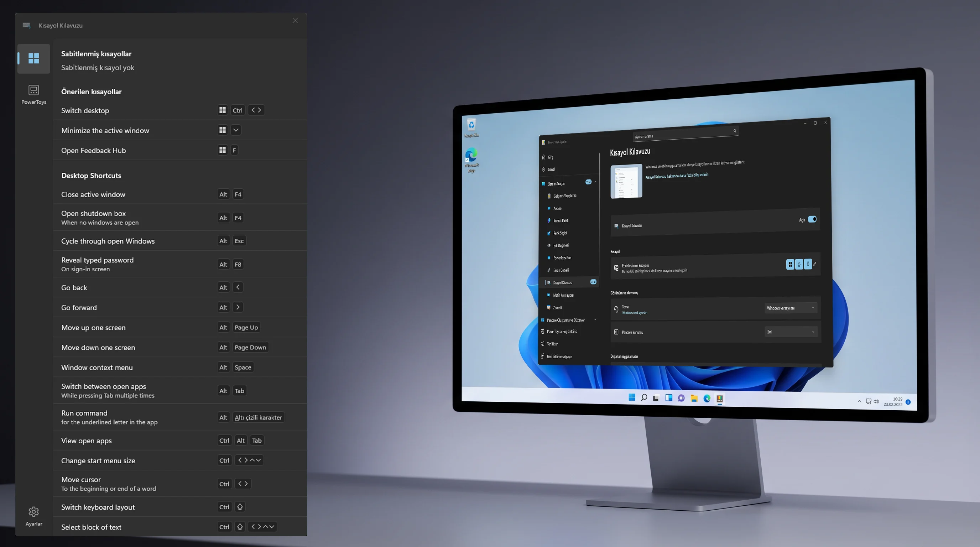Open Ayarlar gear at Shortcut Guide bottom
The image size is (980, 547).
click(x=33, y=516)
